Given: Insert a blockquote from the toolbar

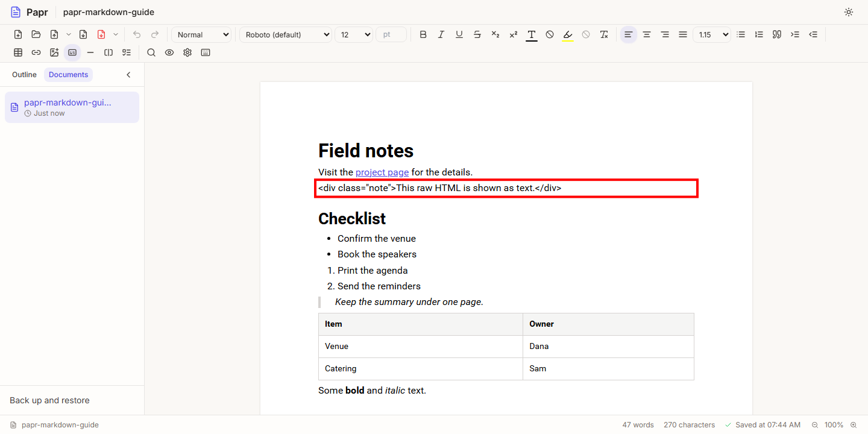Looking at the screenshot, I should coord(777,34).
